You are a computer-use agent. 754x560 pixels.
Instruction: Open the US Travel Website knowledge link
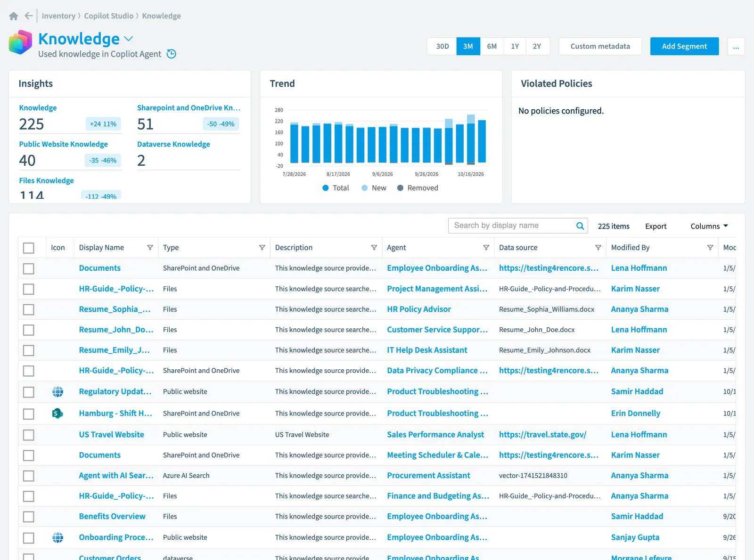click(111, 435)
